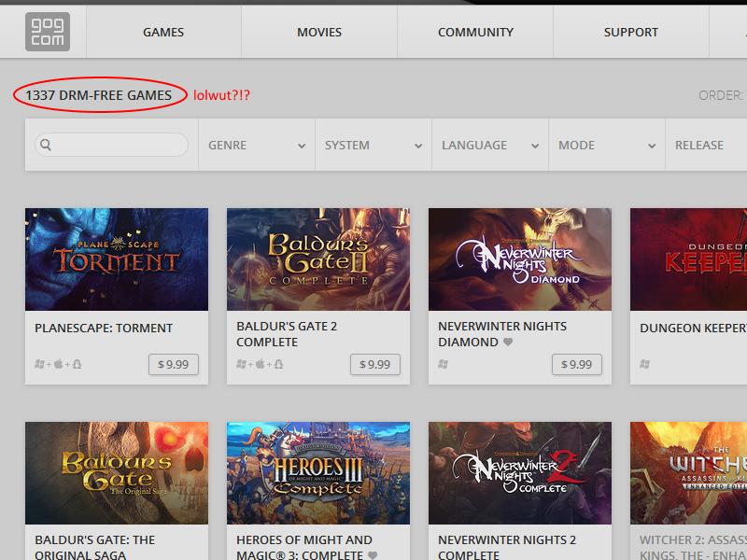The image size is (747, 560).
Task: Click Linux icon on Baldur's Gate 2 card
Action: pyautogui.click(x=278, y=364)
